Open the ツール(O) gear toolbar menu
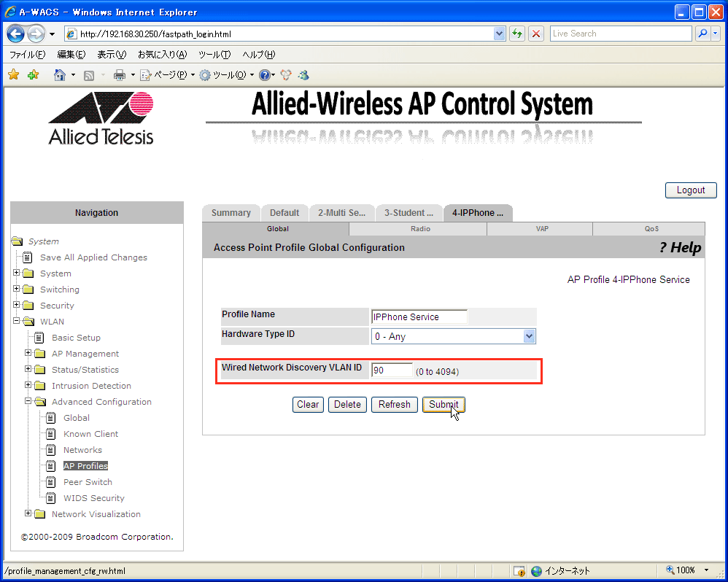This screenshot has height=582, width=728. click(x=227, y=74)
